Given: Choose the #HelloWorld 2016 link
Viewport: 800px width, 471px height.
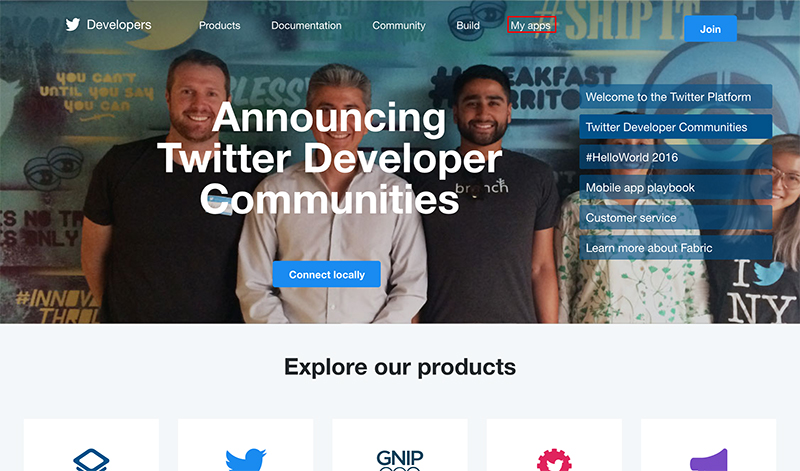Looking at the screenshot, I should point(676,157).
